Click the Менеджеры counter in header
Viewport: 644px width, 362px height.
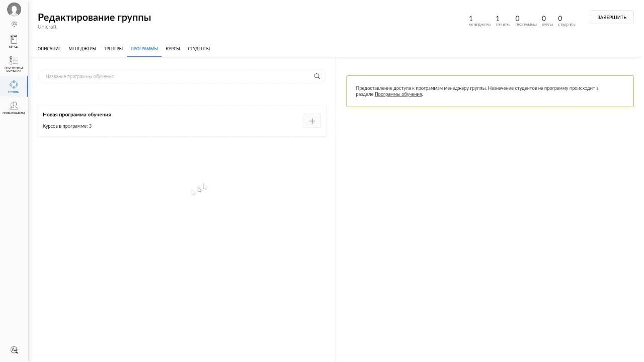[x=479, y=21]
